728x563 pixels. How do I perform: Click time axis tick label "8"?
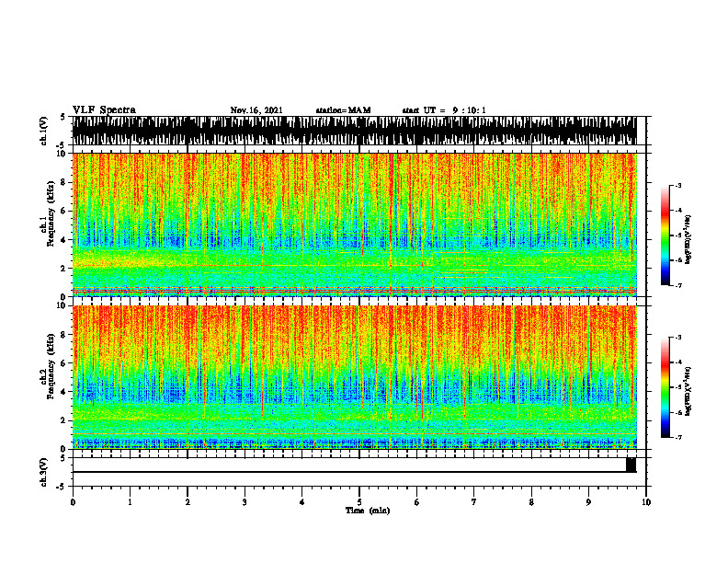click(531, 502)
